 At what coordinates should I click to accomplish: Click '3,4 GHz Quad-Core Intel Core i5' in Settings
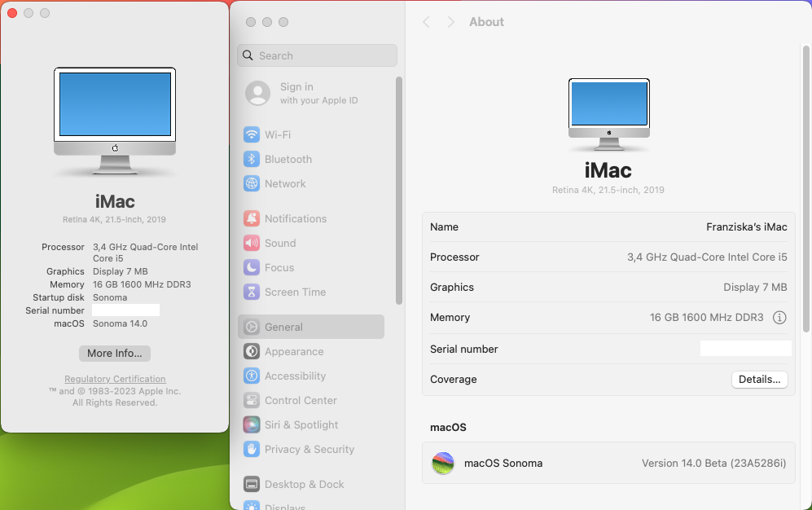tap(707, 257)
